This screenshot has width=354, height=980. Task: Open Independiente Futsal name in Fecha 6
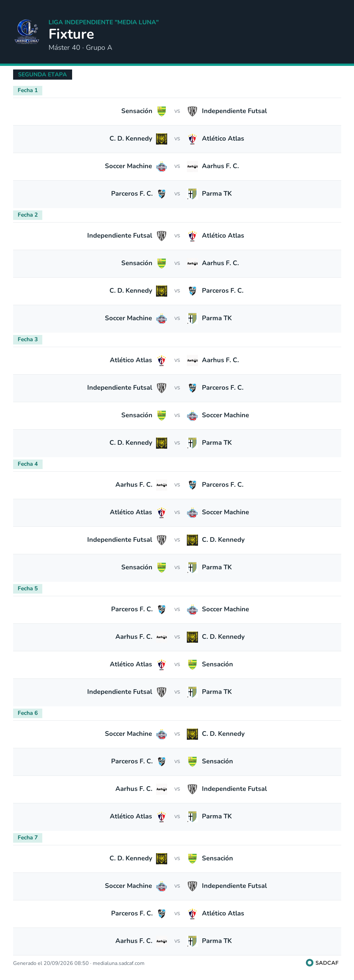tap(234, 789)
